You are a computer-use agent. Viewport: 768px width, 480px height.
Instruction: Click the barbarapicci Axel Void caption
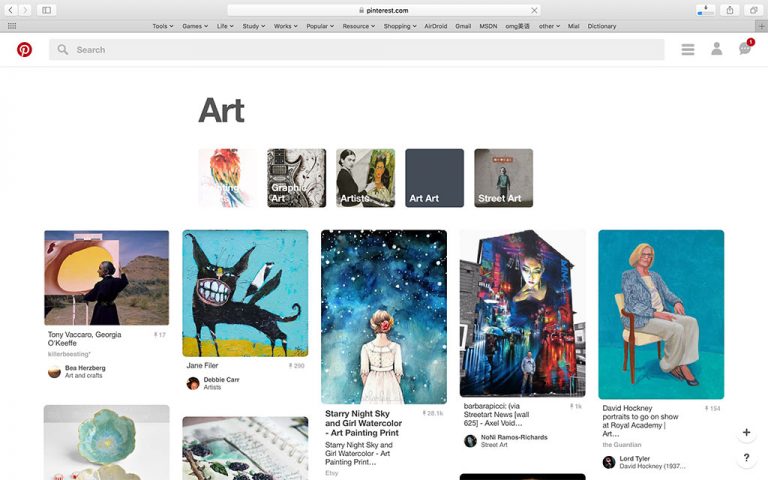pyautogui.click(x=497, y=414)
